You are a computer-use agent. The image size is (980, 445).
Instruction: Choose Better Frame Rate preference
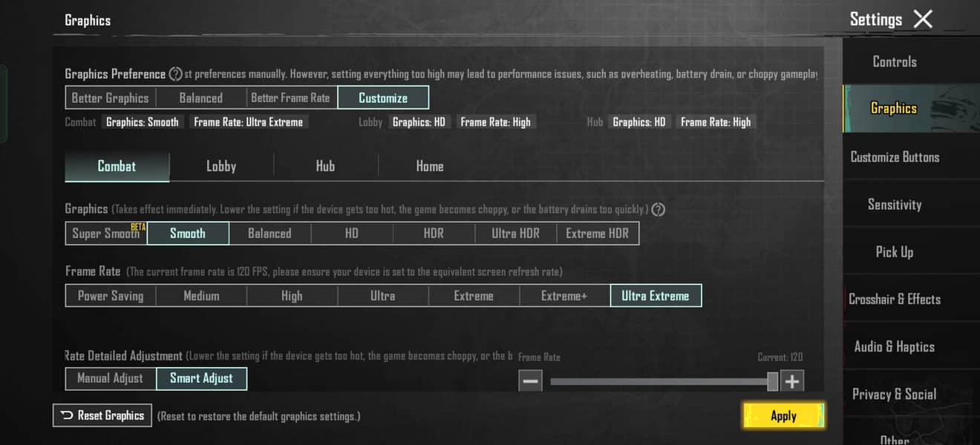290,98
